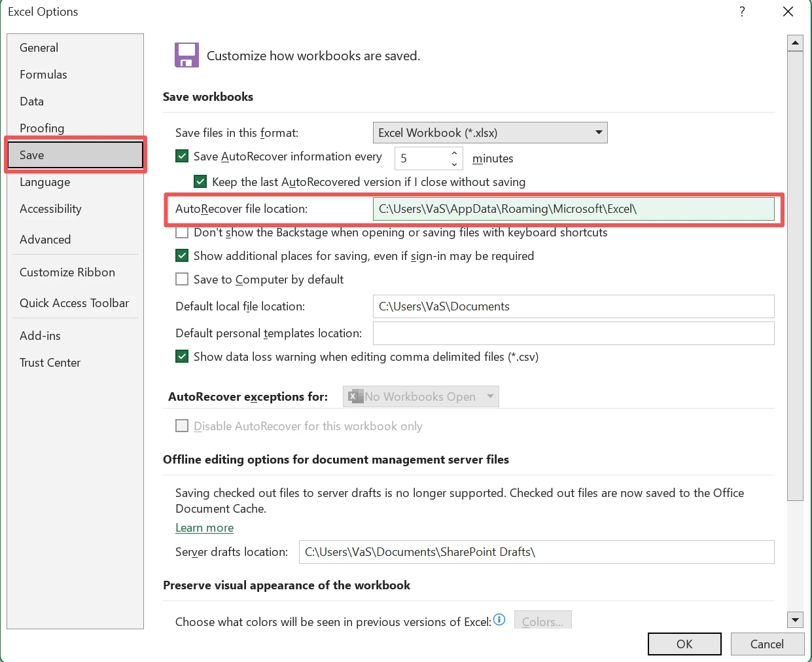Open the General options category
The height and width of the screenshot is (662, 812).
point(75,48)
